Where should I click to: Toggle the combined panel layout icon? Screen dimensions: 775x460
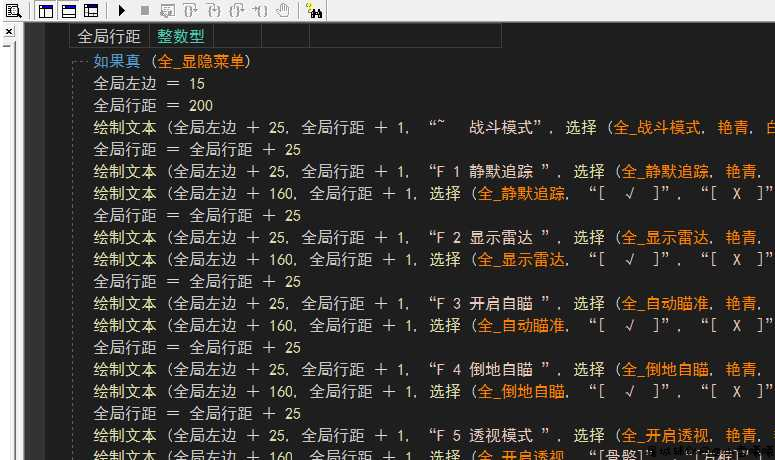coord(91,10)
